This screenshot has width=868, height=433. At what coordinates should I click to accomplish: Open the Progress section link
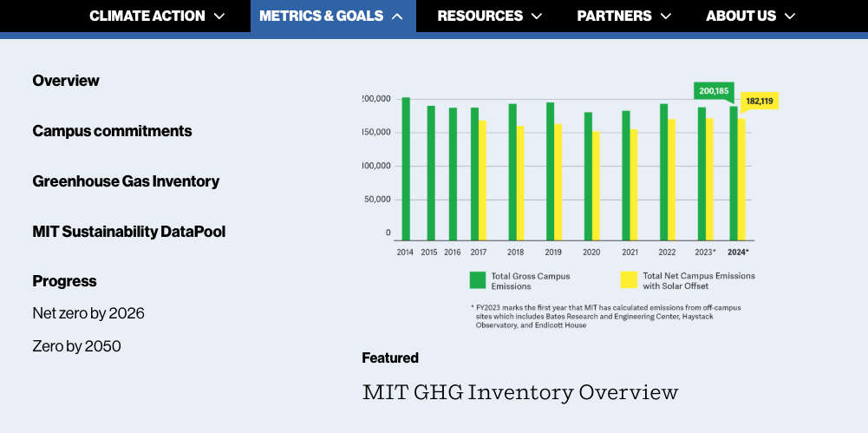pyautogui.click(x=64, y=281)
